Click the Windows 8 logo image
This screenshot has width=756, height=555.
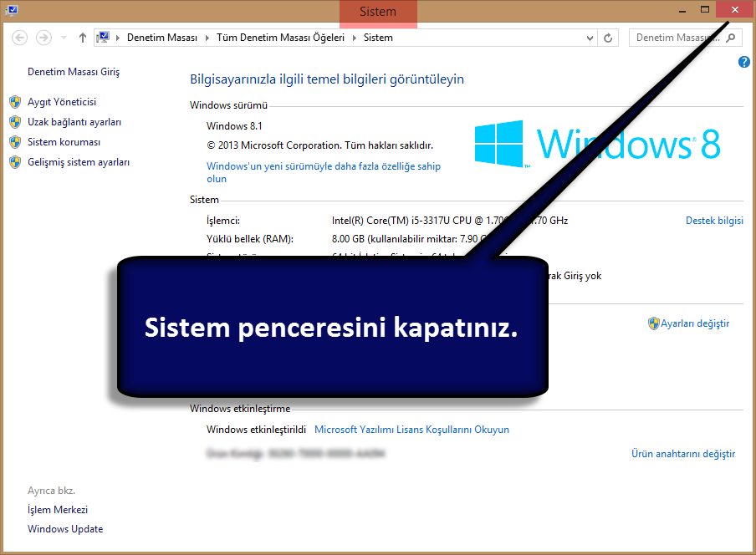pos(597,144)
